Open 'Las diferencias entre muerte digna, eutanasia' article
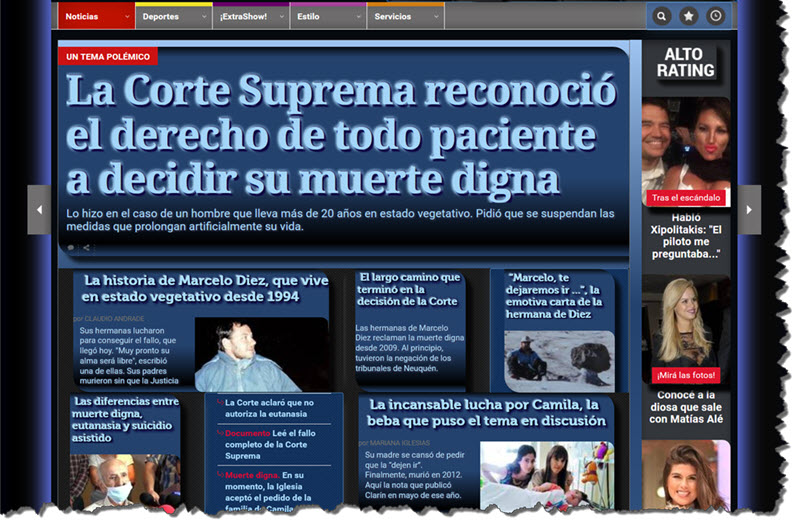 (124, 419)
